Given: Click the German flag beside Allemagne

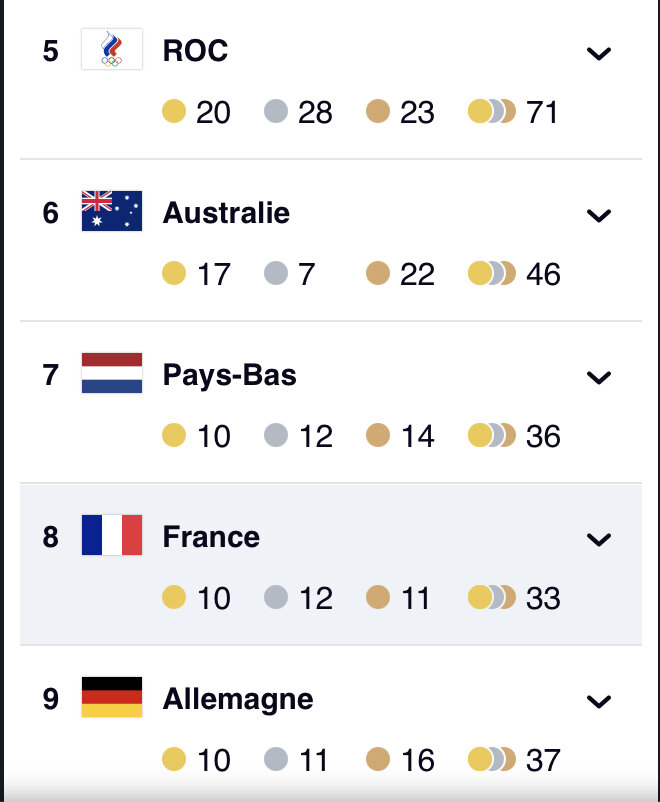Looking at the screenshot, I should click(112, 697).
